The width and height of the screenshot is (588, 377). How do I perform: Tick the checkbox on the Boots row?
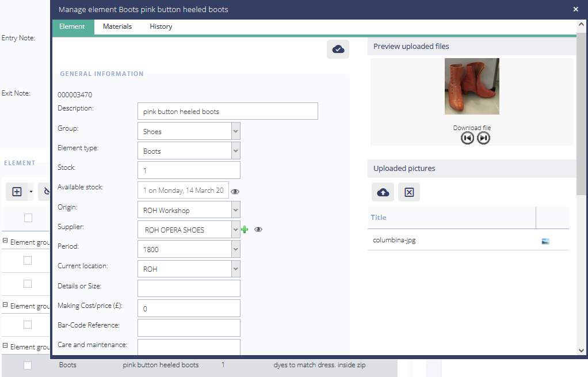click(x=28, y=365)
